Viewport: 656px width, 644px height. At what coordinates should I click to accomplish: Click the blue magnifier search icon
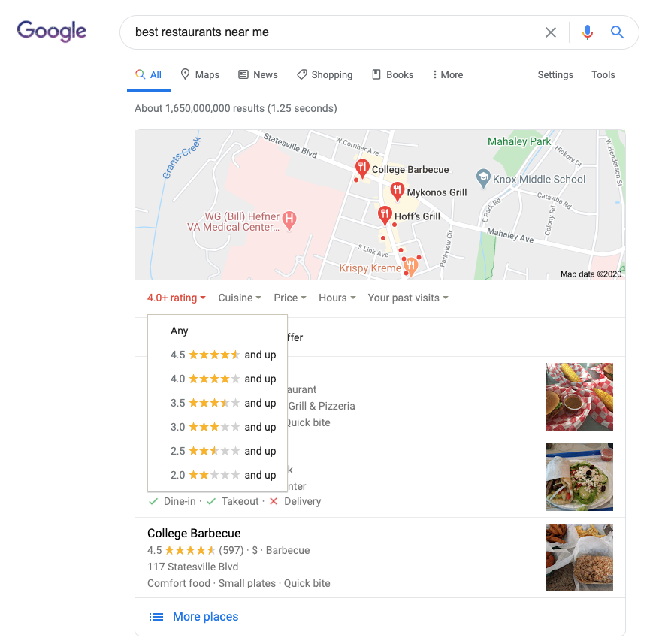pos(617,32)
